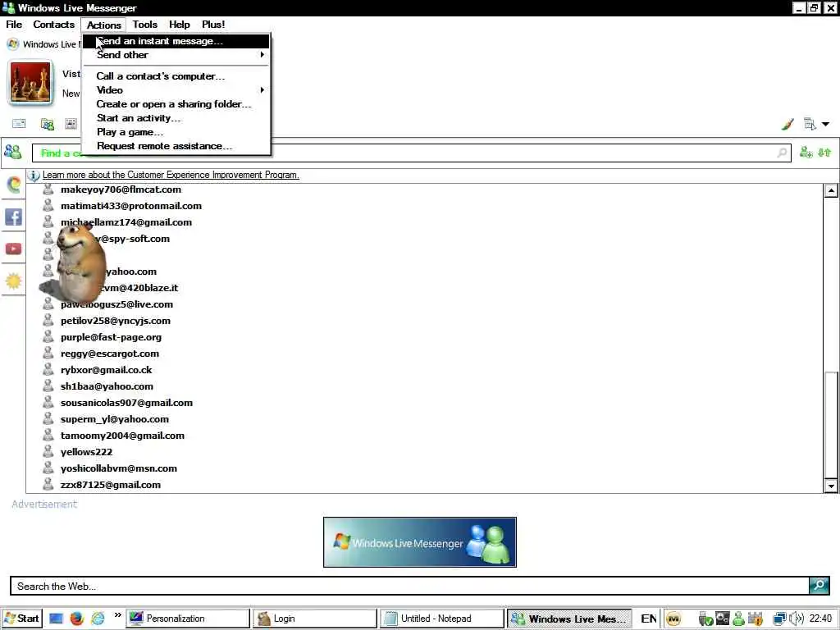The height and width of the screenshot is (630, 840).
Task: Select contact superm_yl@yahoo.com
Action: (x=115, y=419)
